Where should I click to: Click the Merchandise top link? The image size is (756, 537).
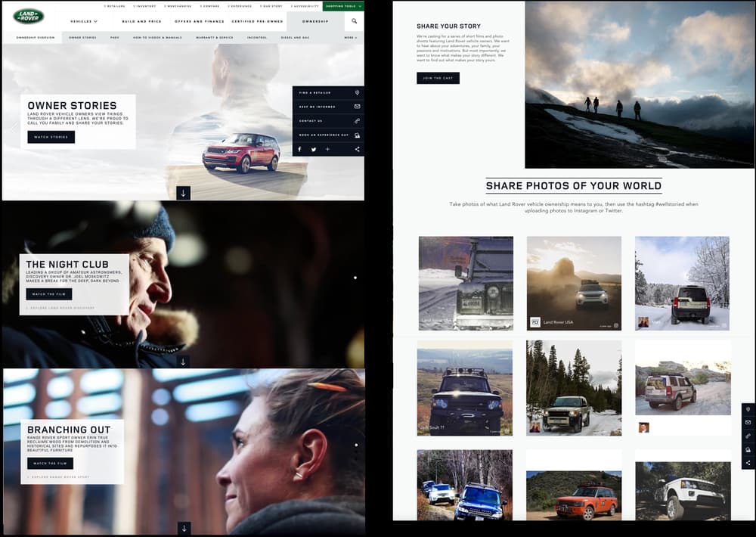[178, 6]
